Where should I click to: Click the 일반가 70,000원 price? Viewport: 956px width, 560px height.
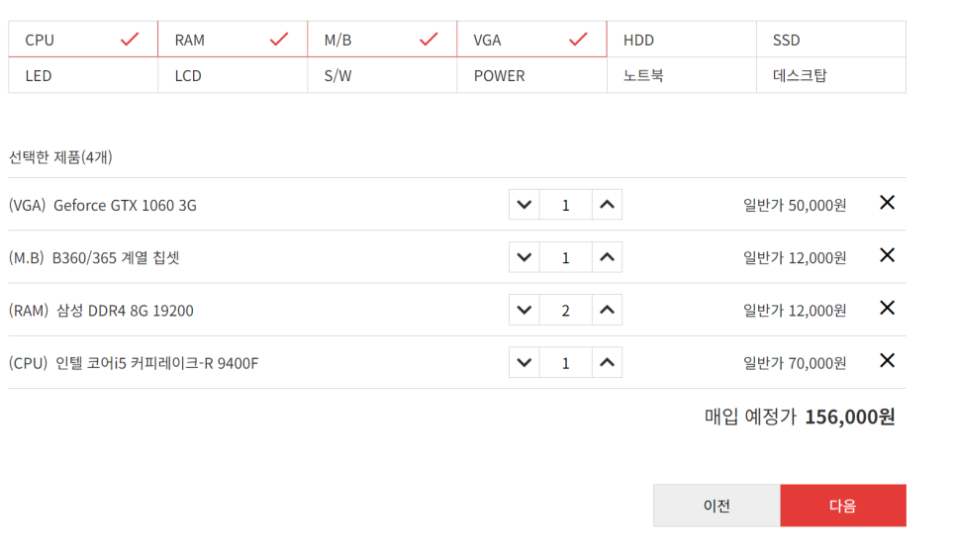(x=795, y=363)
